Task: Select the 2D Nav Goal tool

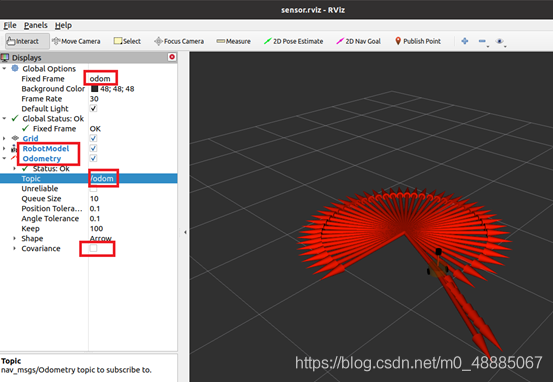Action: (x=358, y=41)
